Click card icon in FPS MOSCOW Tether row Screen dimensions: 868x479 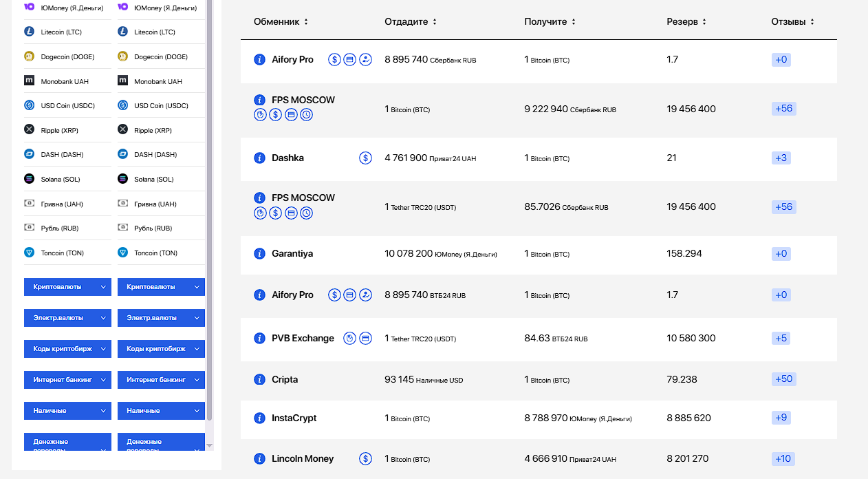pos(291,213)
